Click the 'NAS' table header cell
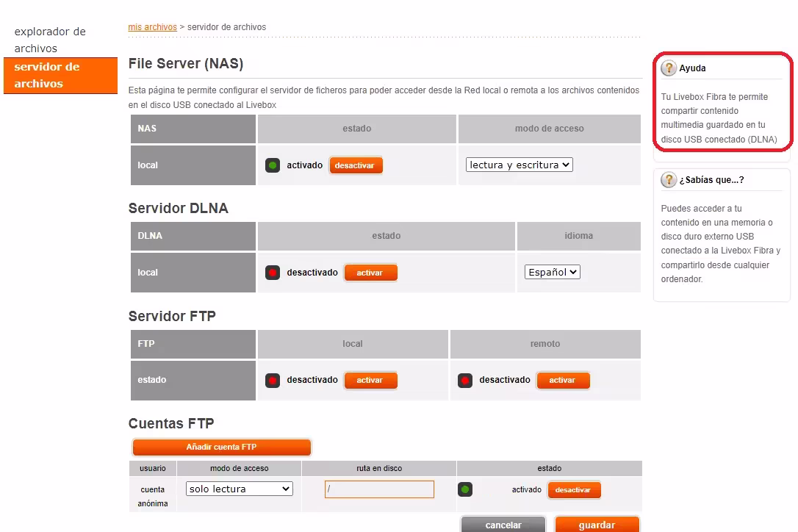The height and width of the screenshot is (532, 798). 193,129
